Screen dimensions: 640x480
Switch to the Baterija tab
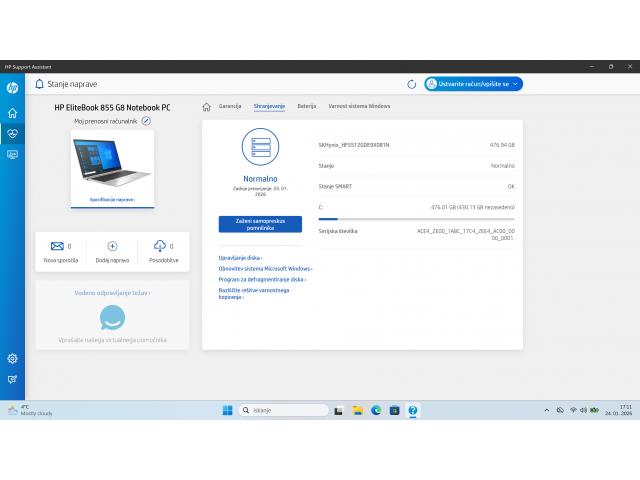tap(306, 106)
